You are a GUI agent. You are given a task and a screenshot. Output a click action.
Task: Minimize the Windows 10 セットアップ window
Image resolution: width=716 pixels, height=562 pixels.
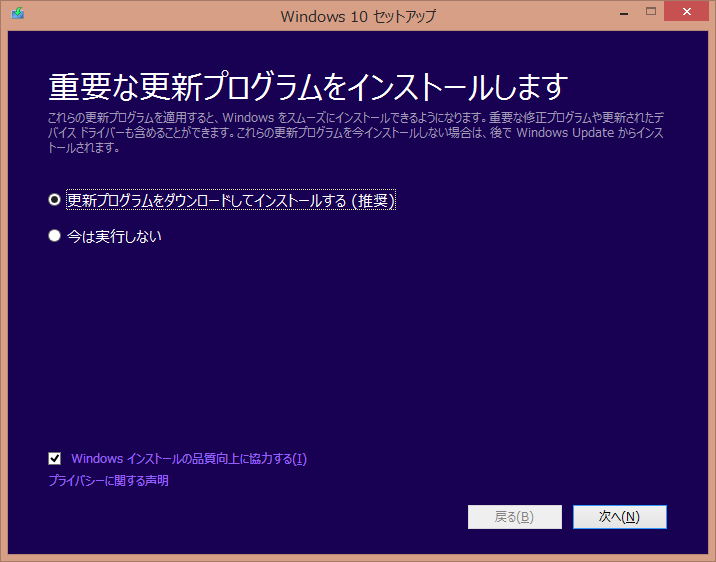click(624, 13)
